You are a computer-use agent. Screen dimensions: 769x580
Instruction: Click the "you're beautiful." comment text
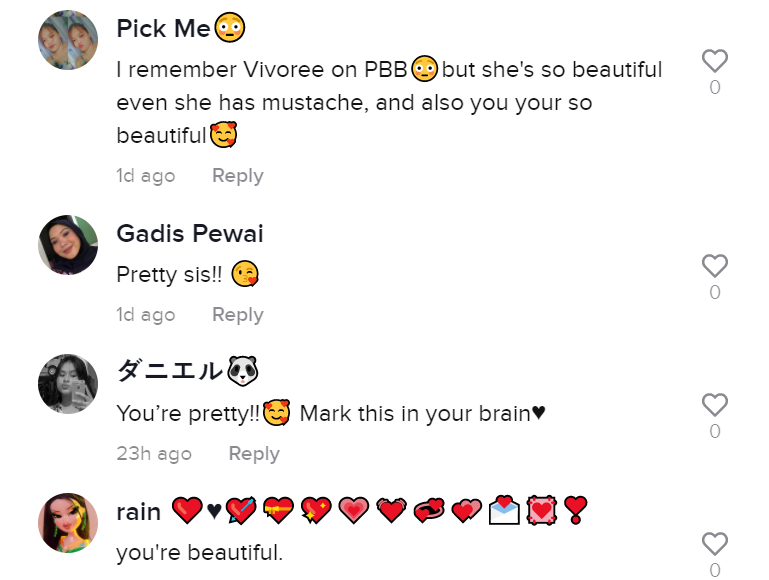200,552
